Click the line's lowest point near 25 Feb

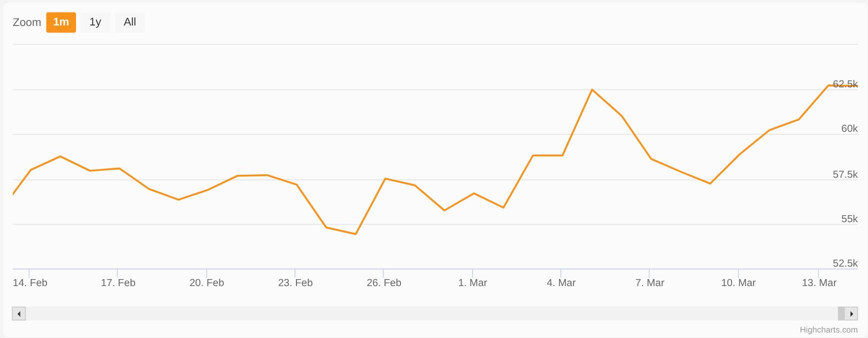(x=355, y=234)
